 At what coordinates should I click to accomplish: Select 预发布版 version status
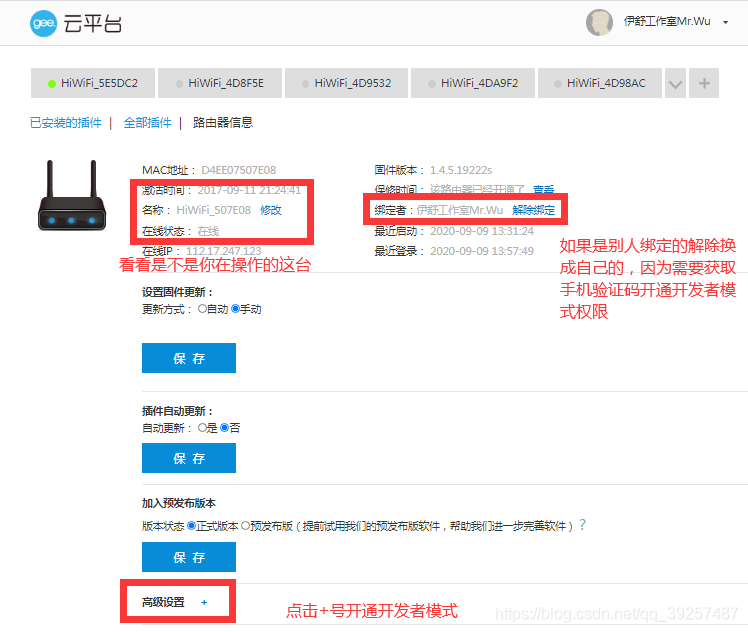245,526
